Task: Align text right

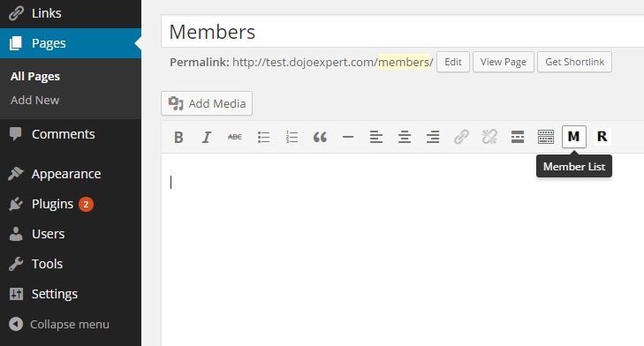Action: (x=433, y=137)
